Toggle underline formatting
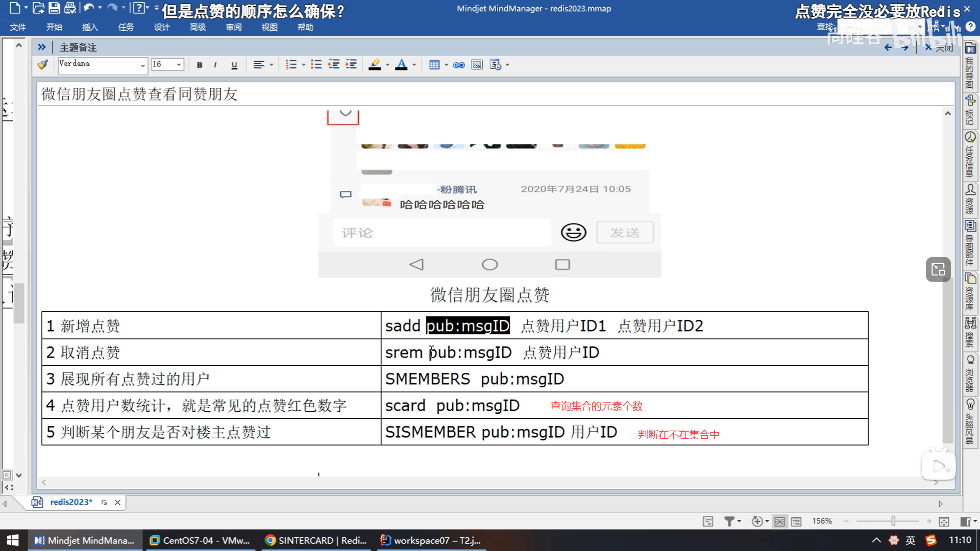 [x=234, y=65]
